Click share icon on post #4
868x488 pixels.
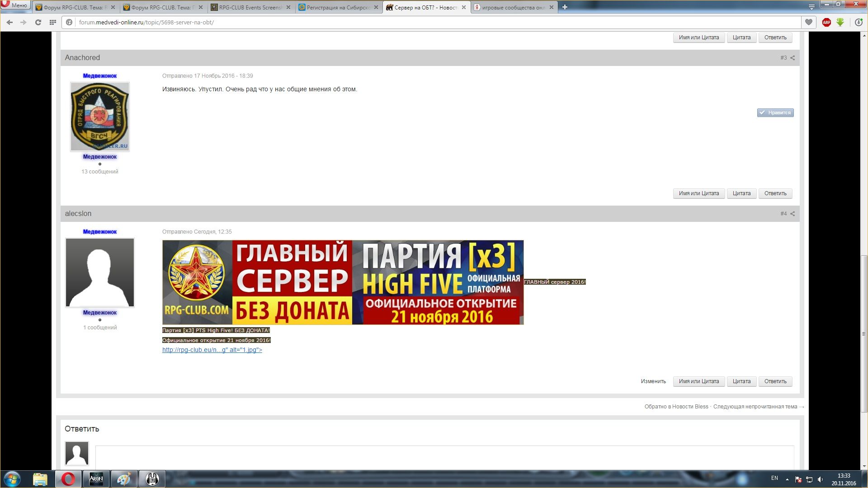click(x=793, y=214)
